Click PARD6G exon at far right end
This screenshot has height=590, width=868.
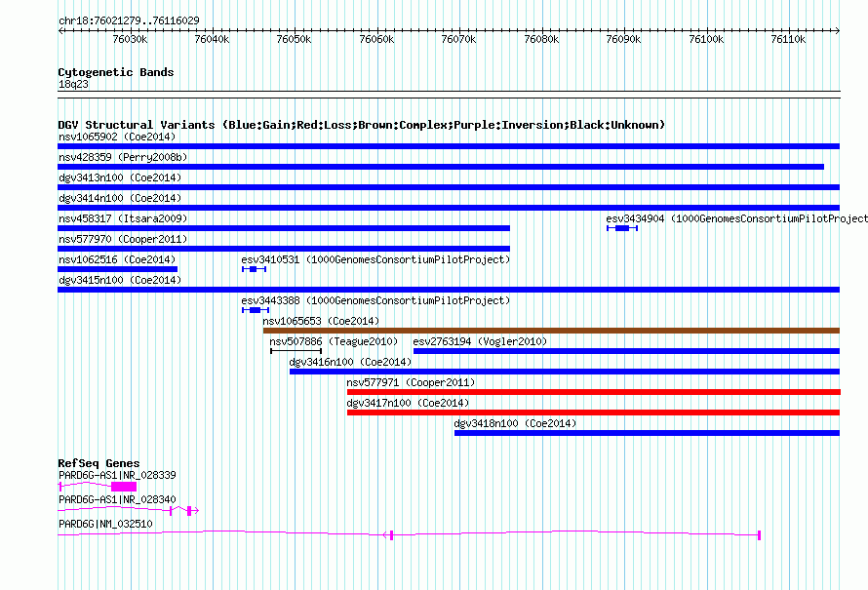(759, 534)
